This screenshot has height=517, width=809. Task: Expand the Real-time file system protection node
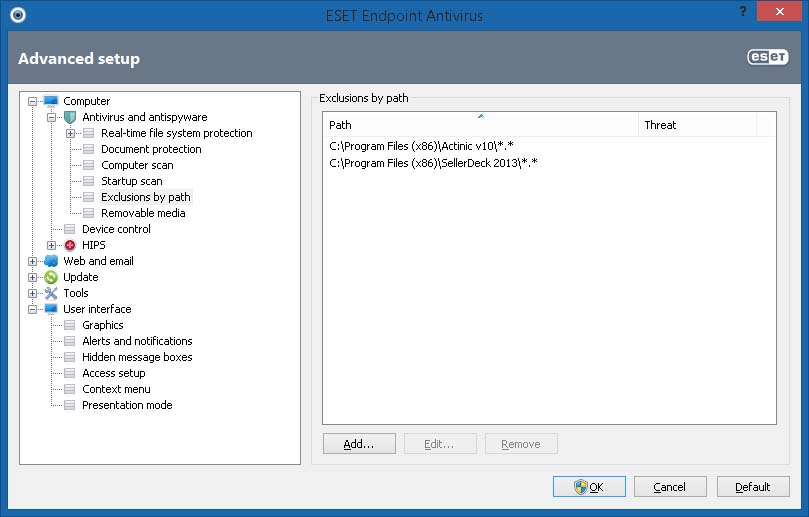tap(71, 133)
